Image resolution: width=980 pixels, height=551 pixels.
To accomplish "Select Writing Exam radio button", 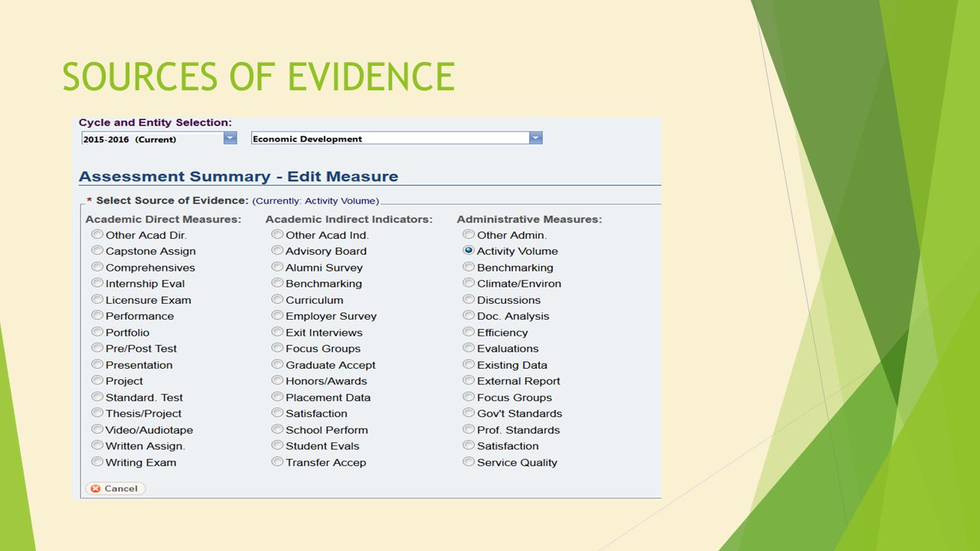I will 97,461.
